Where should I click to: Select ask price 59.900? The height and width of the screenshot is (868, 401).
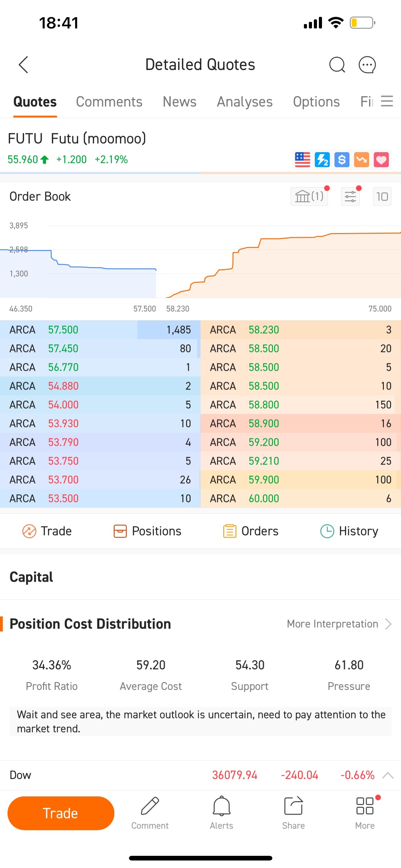click(264, 480)
